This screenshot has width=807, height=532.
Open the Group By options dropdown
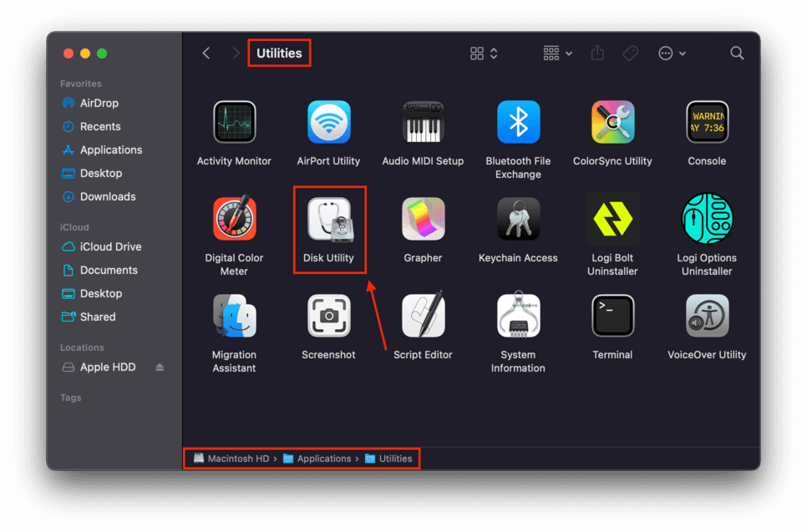pyautogui.click(x=558, y=53)
